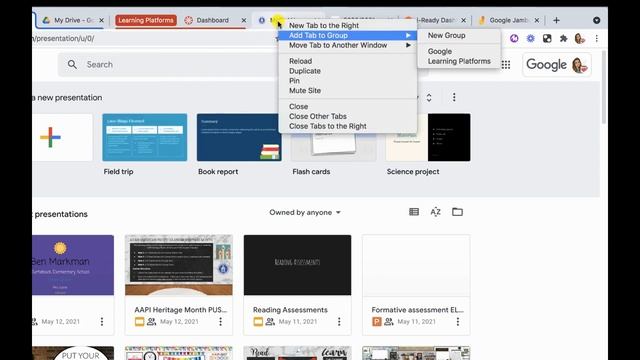Add tab to Learning Platforms group
This screenshot has width=640, height=360.
tap(459, 61)
